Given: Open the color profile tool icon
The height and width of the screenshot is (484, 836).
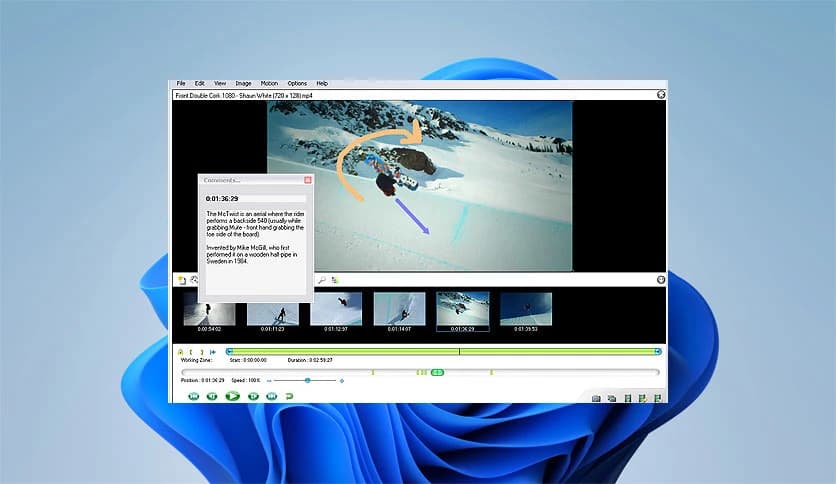Looking at the screenshot, I should click(335, 280).
